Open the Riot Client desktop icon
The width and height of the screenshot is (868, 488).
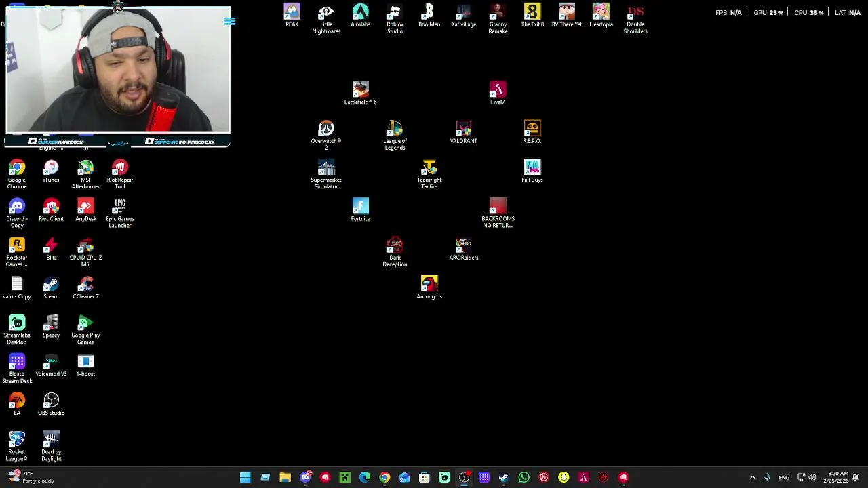(51, 210)
